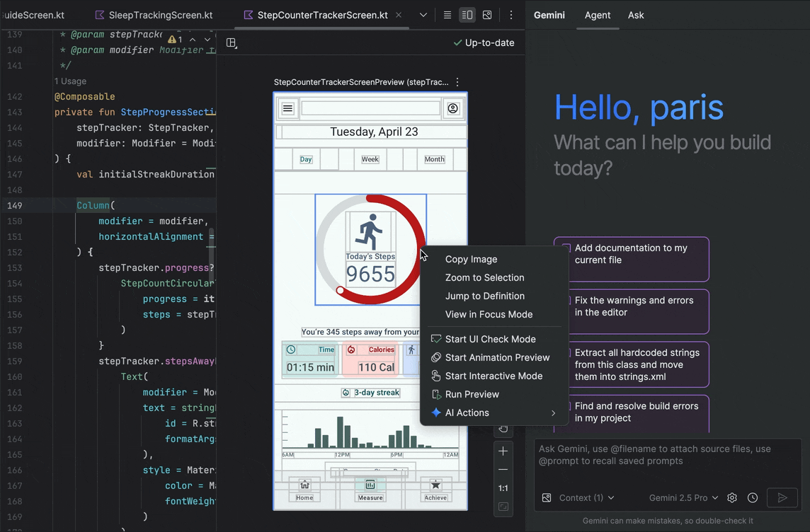810x532 pixels.
Task: Select the pan hand tool in preview
Action: pyautogui.click(x=503, y=429)
